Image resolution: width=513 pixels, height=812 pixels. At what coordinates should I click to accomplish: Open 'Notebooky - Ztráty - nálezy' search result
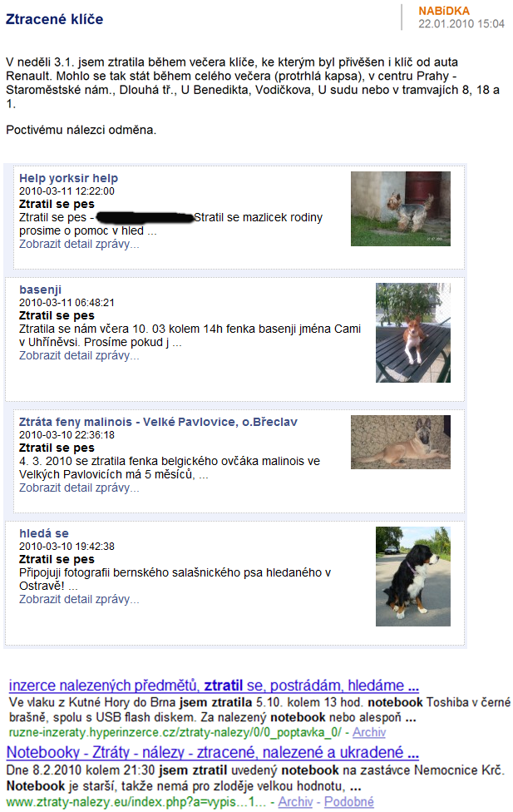pos(213,752)
